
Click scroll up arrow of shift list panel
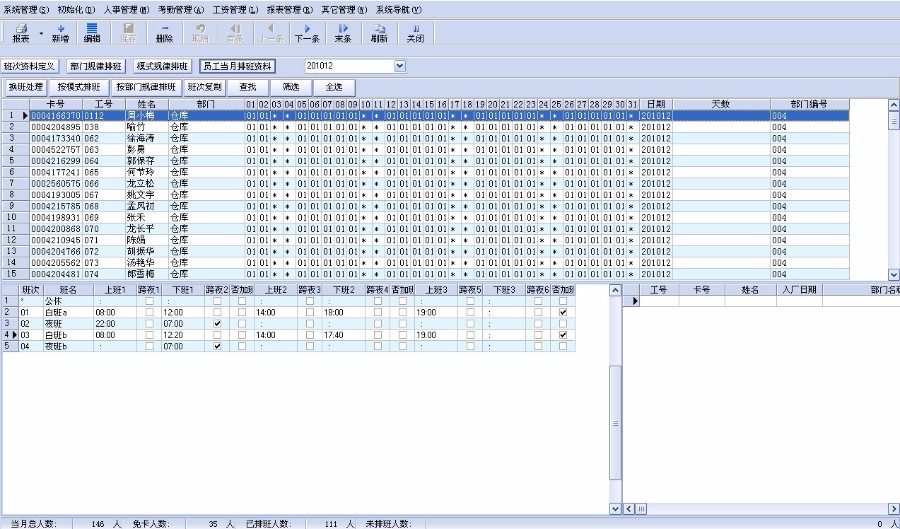(615, 290)
